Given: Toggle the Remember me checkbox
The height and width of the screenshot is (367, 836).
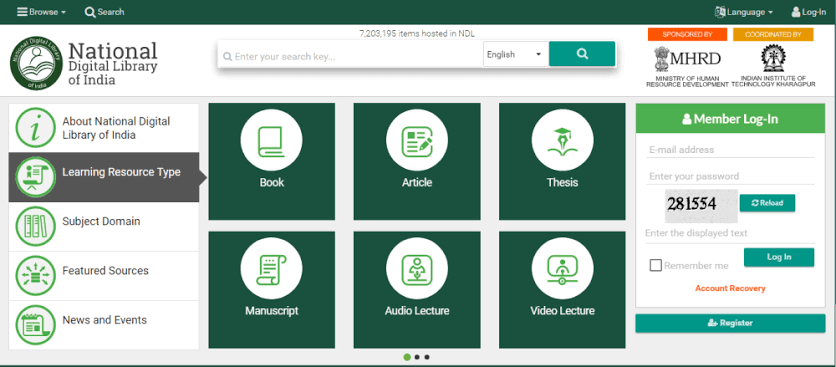Looking at the screenshot, I should [x=656, y=265].
